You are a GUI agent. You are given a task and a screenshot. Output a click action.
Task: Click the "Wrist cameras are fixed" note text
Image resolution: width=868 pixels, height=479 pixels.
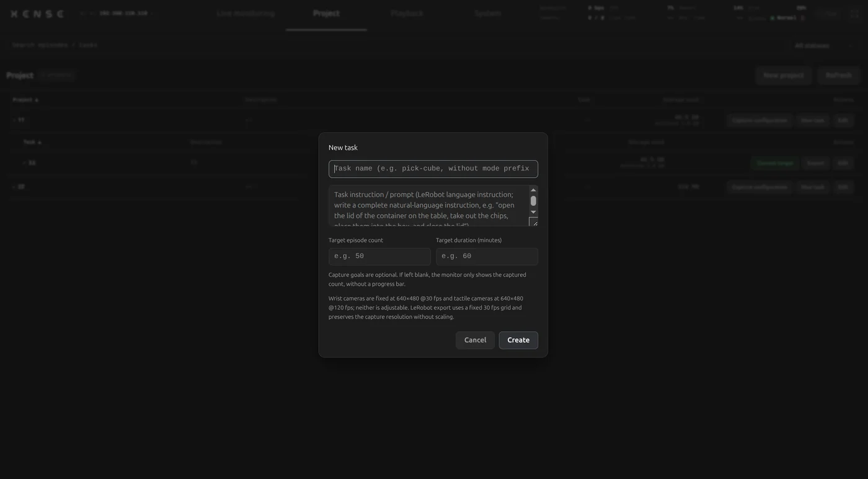tap(426, 307)
